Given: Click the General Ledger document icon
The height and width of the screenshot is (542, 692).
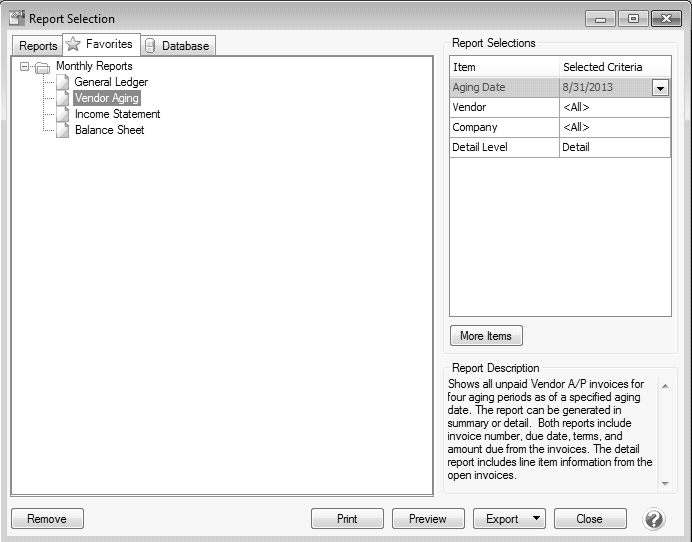Looking at the screenshot, I should [x=63, y=82].
